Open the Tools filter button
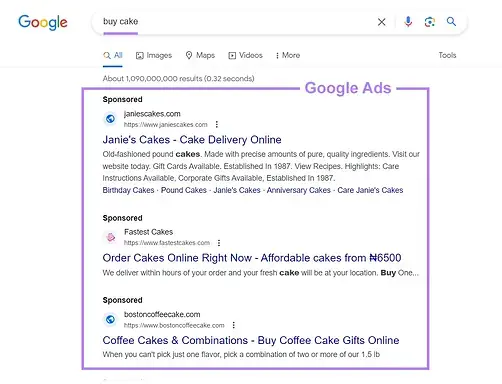This screenshot has height=384, width=502. pyautogui.click(x=447, y=55)
